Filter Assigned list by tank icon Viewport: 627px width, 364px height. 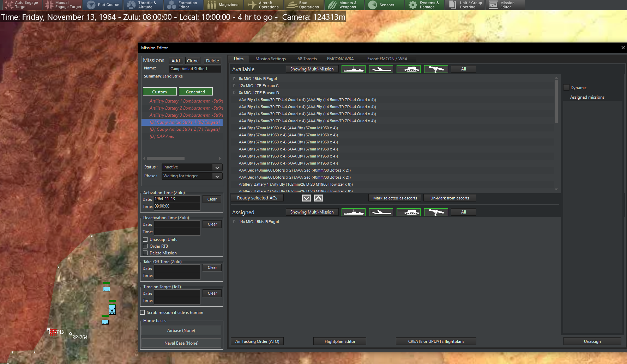click(408, 212)
